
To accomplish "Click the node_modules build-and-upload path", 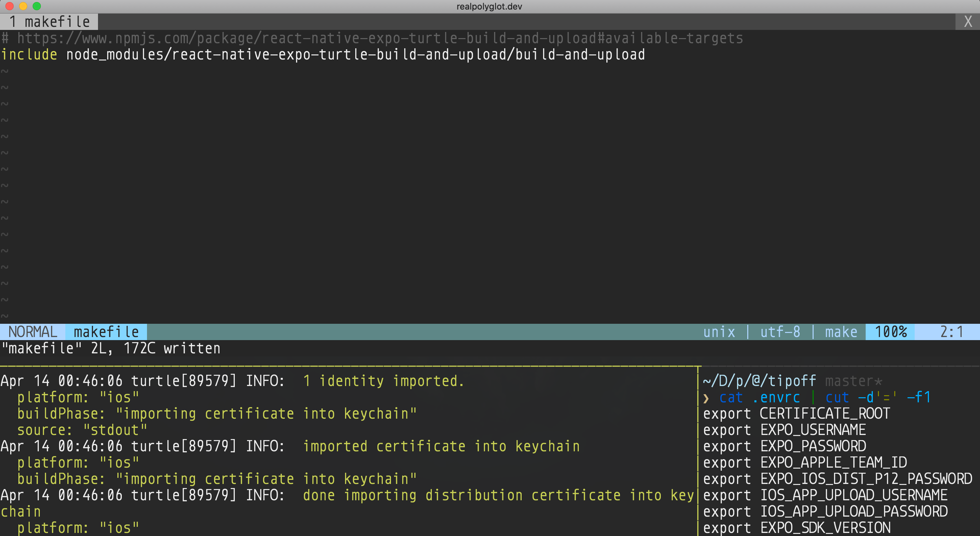I will click(355, 54).
